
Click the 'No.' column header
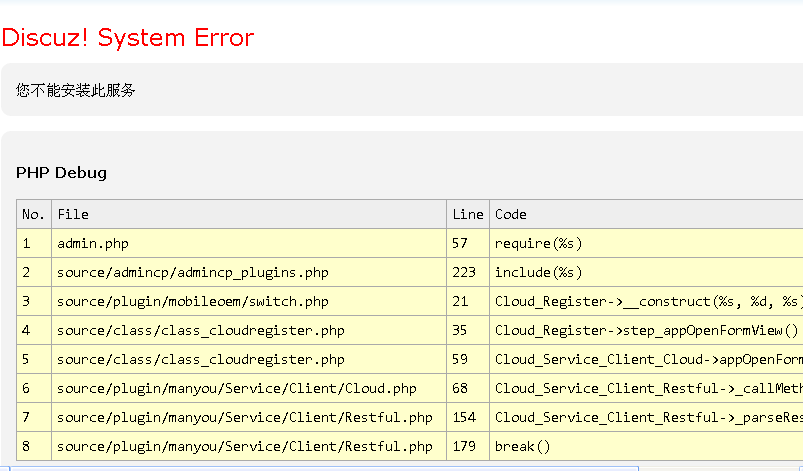tap(34, 214)
